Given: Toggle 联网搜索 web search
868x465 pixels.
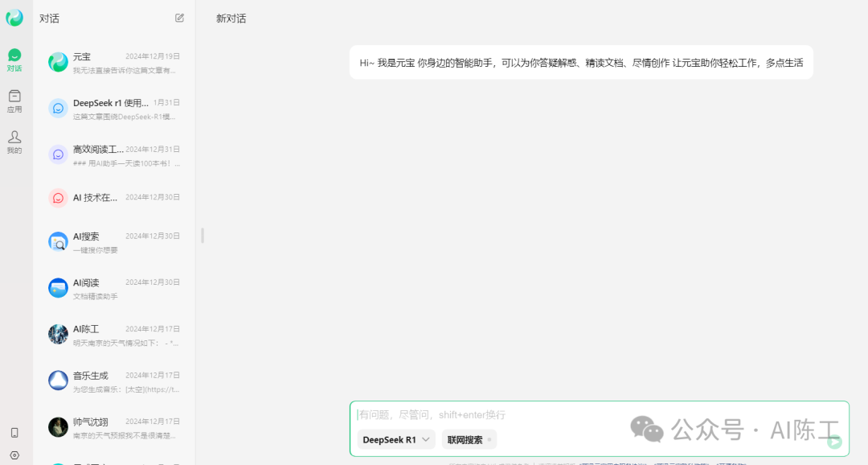Looking at the screenshot, I should [469, 439].
